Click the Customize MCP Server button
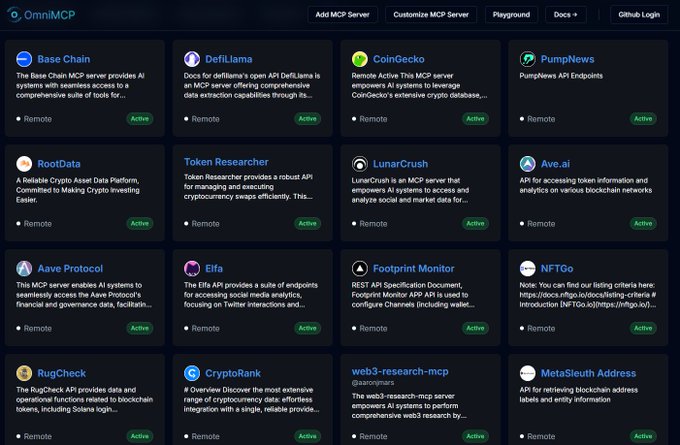This screenshot has width=680, height=445. (430, 15)
